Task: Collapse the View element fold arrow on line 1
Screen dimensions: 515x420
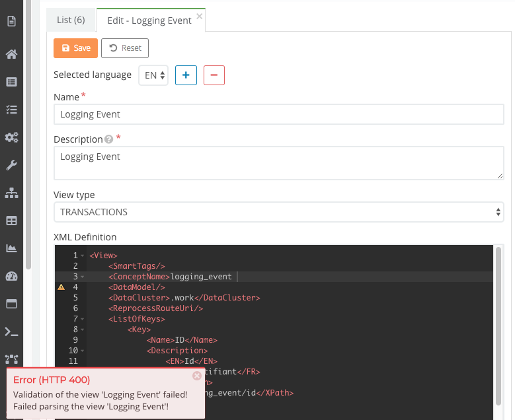Action: click(83, 256)
